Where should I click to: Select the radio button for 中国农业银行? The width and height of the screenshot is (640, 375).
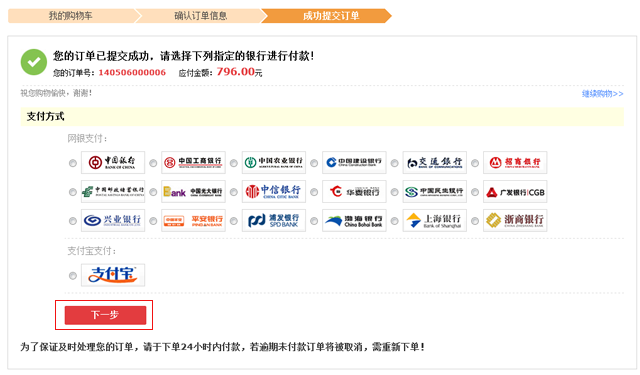click(x=233, y=163)
